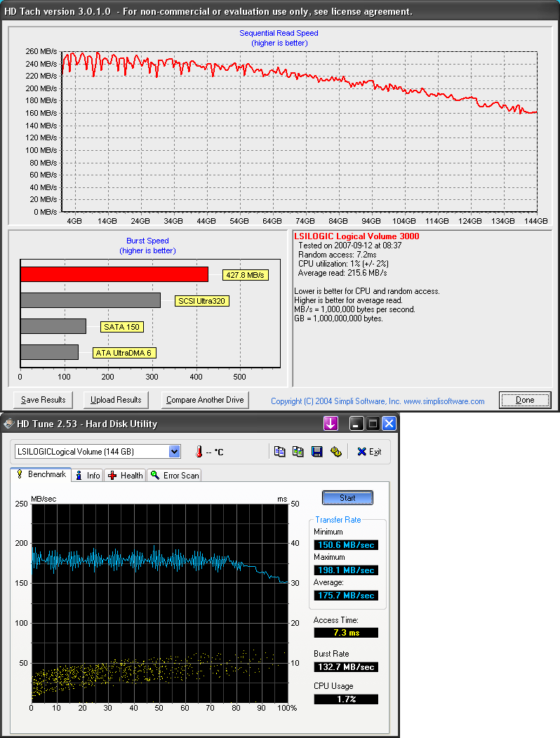Open HD Tune options wrench icon

336,451
